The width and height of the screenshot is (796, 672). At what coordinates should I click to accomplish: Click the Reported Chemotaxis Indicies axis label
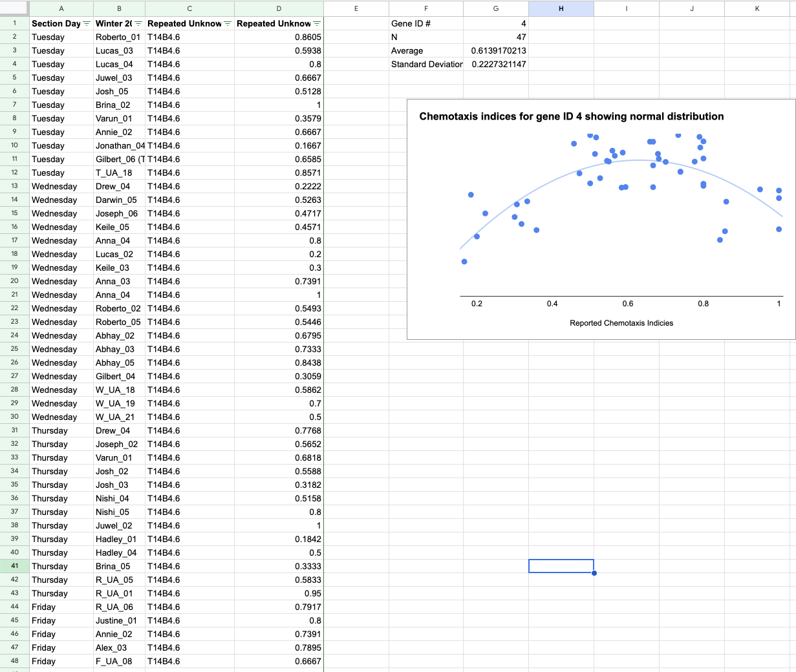pos(621,323)
